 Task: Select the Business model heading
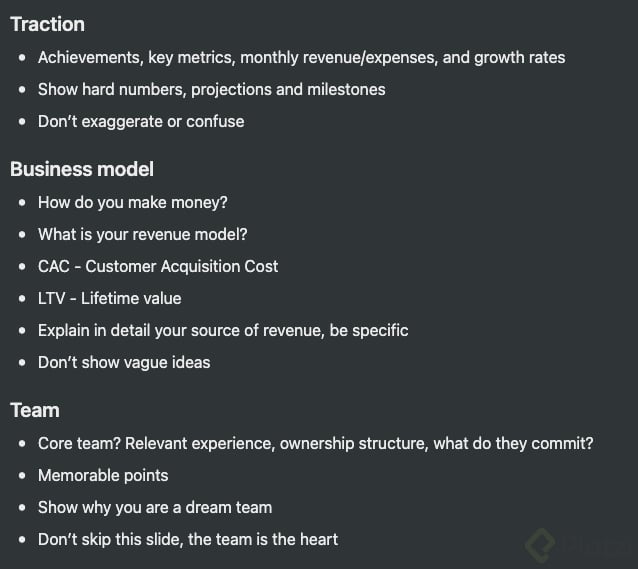tap(82, 169)
